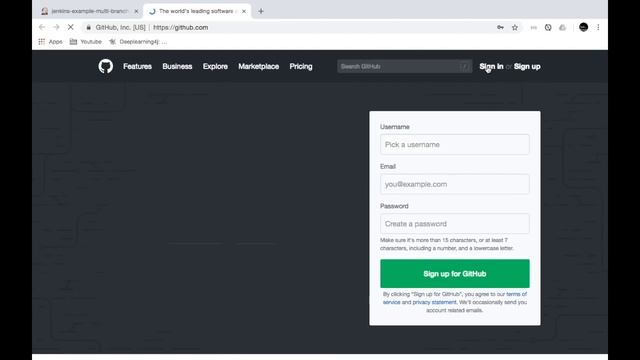Open the saved passwords key icon
Image resolution: width=640 pixels, height=360 pixels.
pyautogui.click(x=500, y=27)
